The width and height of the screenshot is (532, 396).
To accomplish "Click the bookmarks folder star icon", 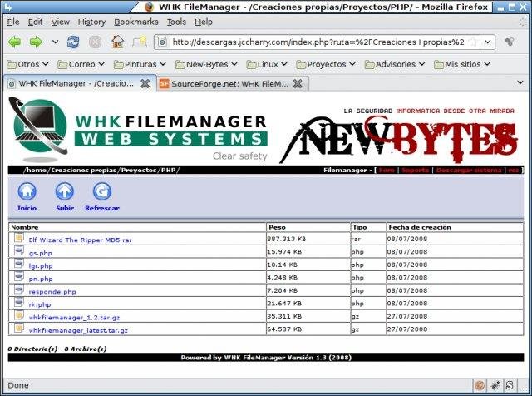I will pyautogui.click(x=140, y=42).
